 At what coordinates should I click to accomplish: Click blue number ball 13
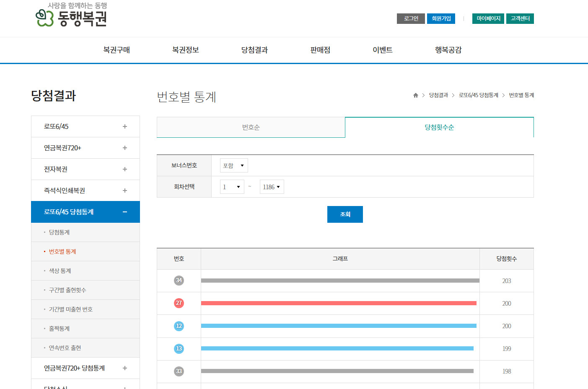point(179,348)
